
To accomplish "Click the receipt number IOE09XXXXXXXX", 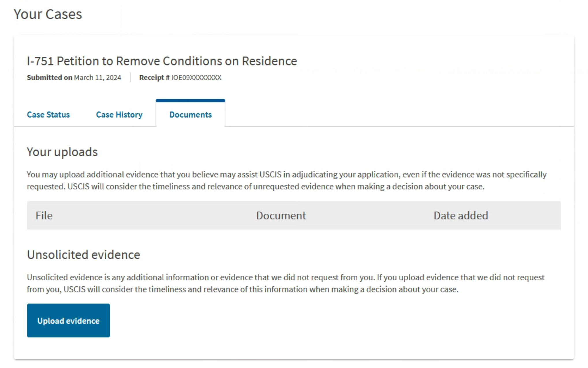I will (x=196, y=78).
